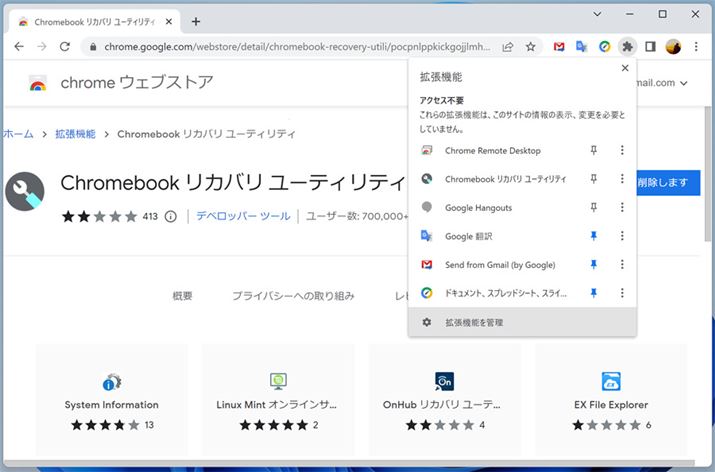Screen dimensions: 715x472
Task: Open the side panel icon
Action: tap(650, 46)
